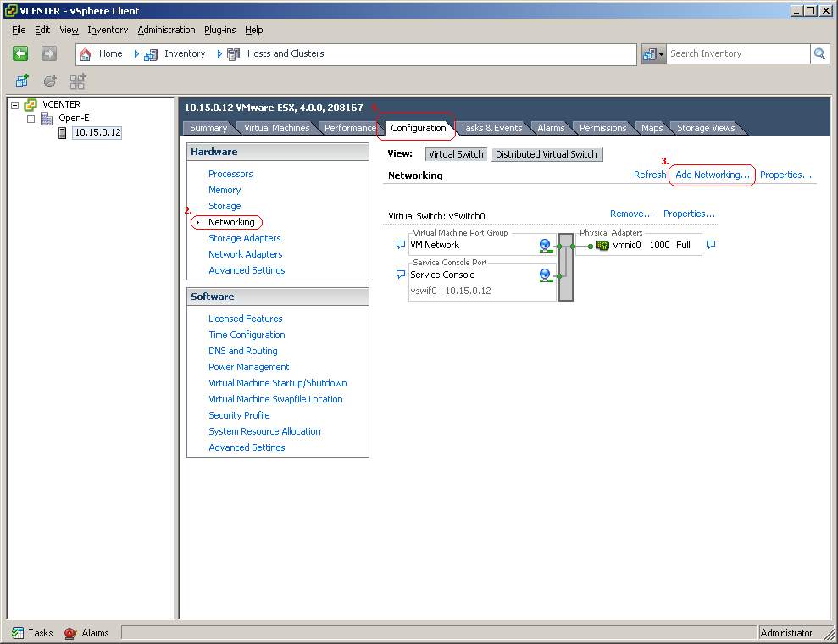Click the Open-E datacenter icon
Screen dimensions: 838x644
47,118
